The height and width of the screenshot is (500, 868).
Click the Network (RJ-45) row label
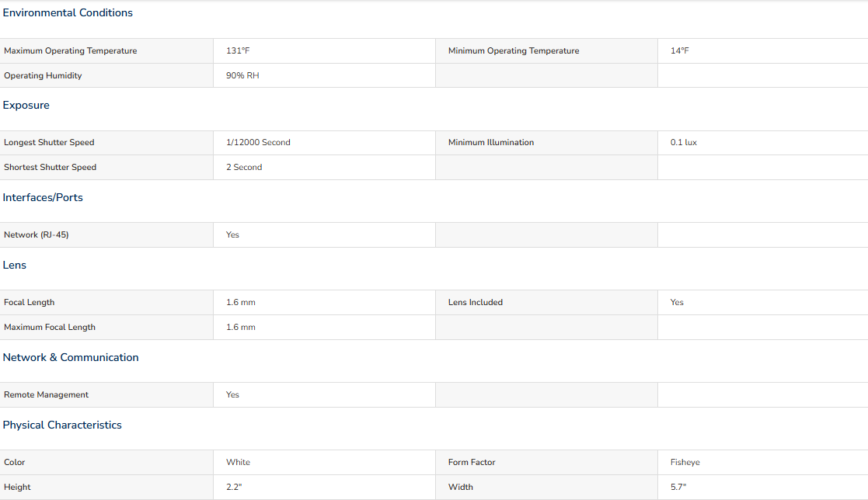(x=36, y=235)
